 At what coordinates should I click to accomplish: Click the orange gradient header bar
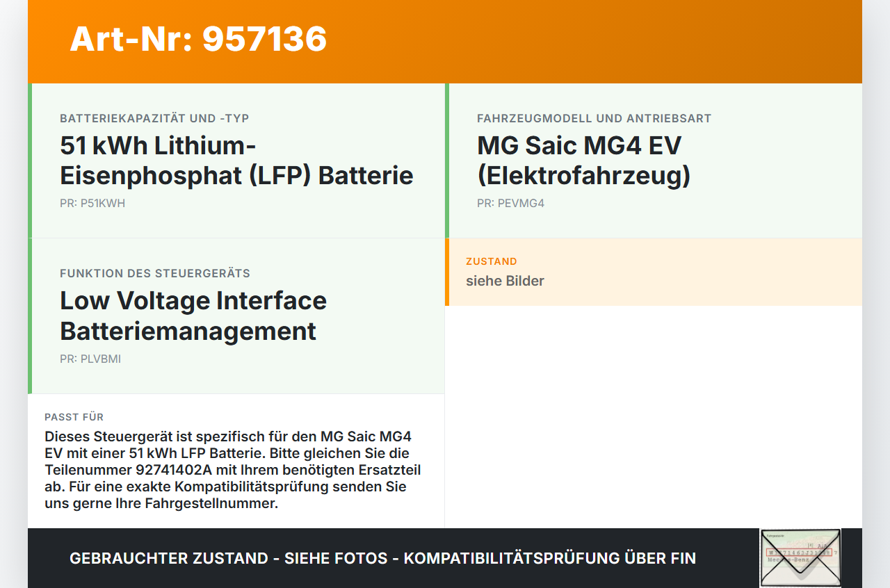tap(445, 42)
